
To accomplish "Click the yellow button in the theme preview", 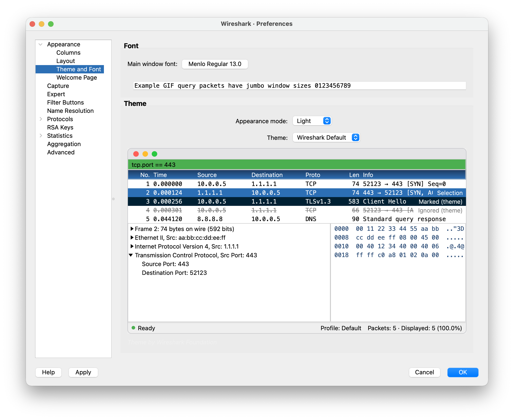I will (145, 154).
